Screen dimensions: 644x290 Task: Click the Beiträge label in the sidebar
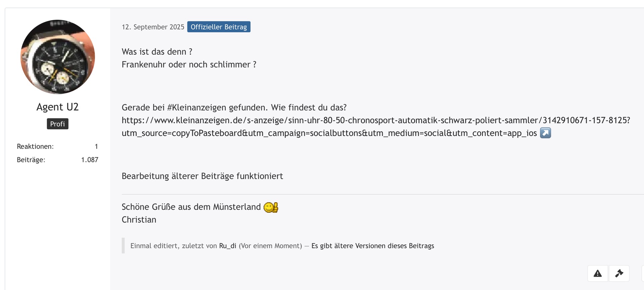31,160
